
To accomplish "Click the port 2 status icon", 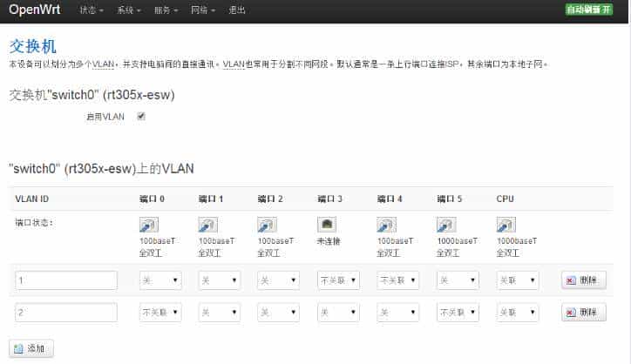I will (268, 225).
